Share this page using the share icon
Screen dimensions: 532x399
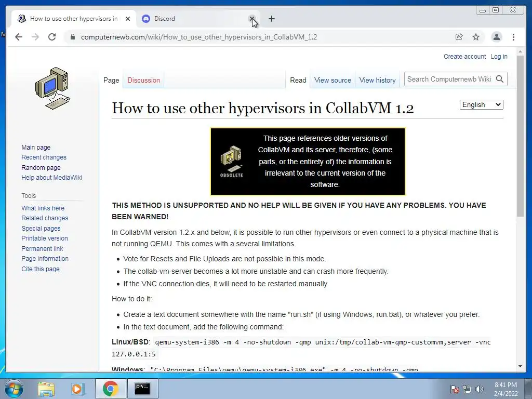click(x=459, y=37)
